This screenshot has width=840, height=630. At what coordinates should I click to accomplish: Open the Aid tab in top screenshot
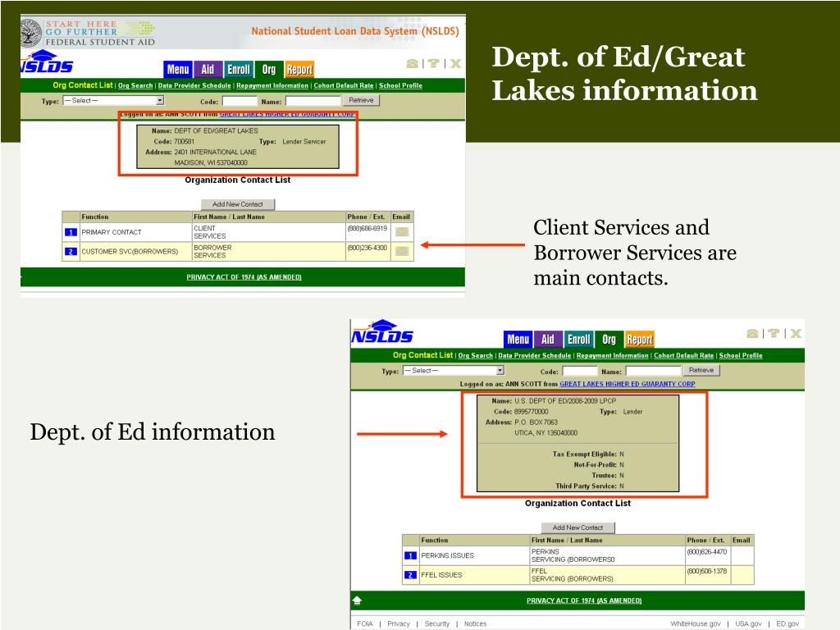[x=208, y=69]
